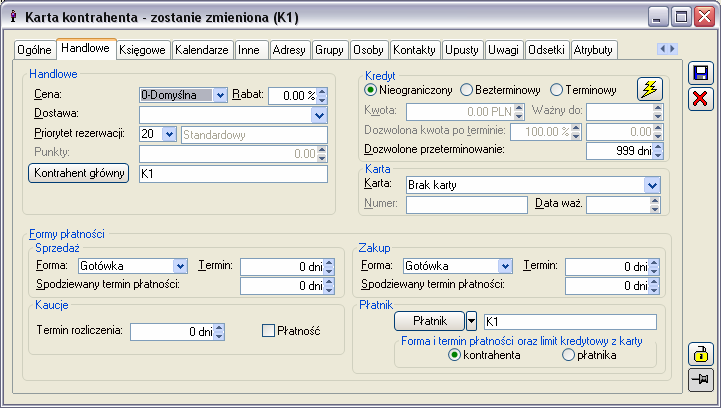This screenshot has height=408, width=721.
Task: Expand the Sprzedaż Forma dropdown showing Gotówka
Action: (180, 266)
